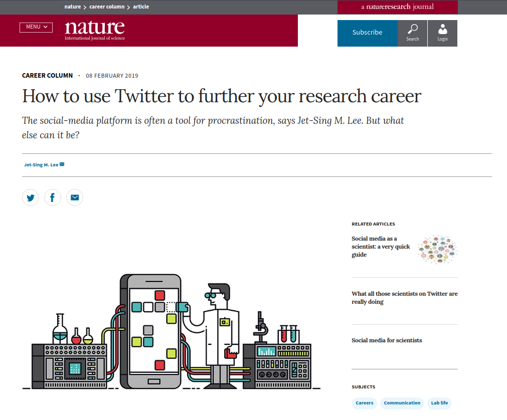Click the RELATED ARTICLES heading
The width and height of the screenshot is (507, 420).
tap(373, 224)
